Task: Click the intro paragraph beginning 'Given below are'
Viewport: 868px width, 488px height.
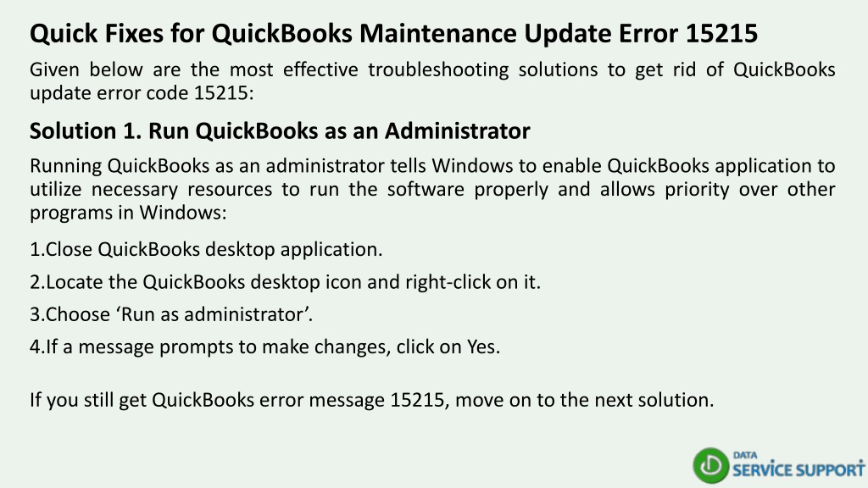Action: (x=432, y=81)
